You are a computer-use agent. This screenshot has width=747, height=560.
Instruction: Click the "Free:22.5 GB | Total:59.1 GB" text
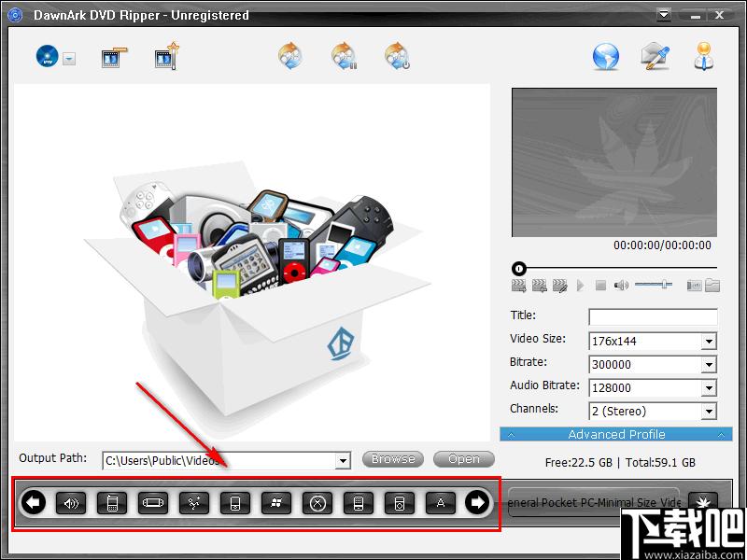pyautogui.click(x=620, y=462)
